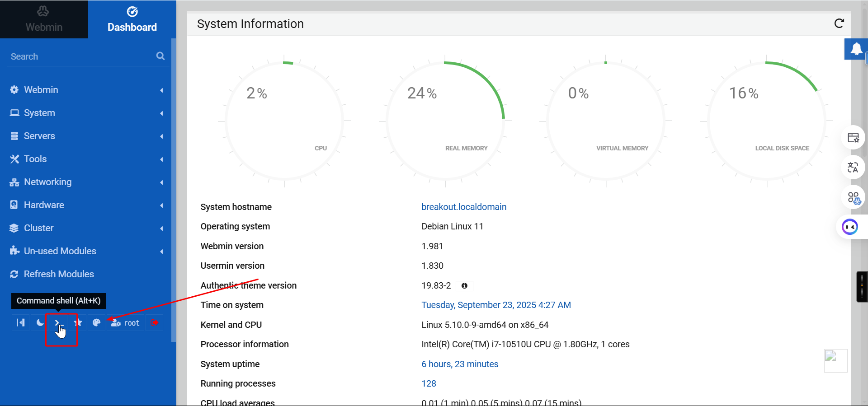Open notifications bell icon
The image size is (868, 406).
tap(856, 49)
